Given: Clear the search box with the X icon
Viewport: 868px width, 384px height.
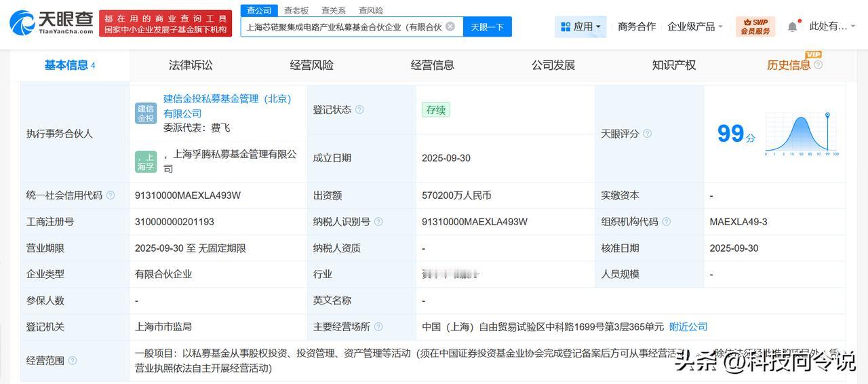Looking at the screenshot, I should click(450, 26).
